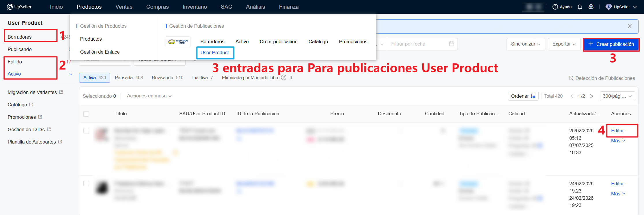Click external link icon beside Plantilla de Autopartes

tap(60, 142)
